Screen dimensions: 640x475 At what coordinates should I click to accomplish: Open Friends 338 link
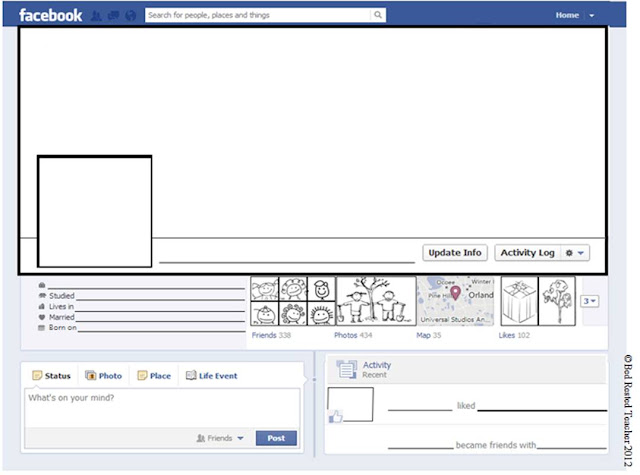click(x=271, y=335)
